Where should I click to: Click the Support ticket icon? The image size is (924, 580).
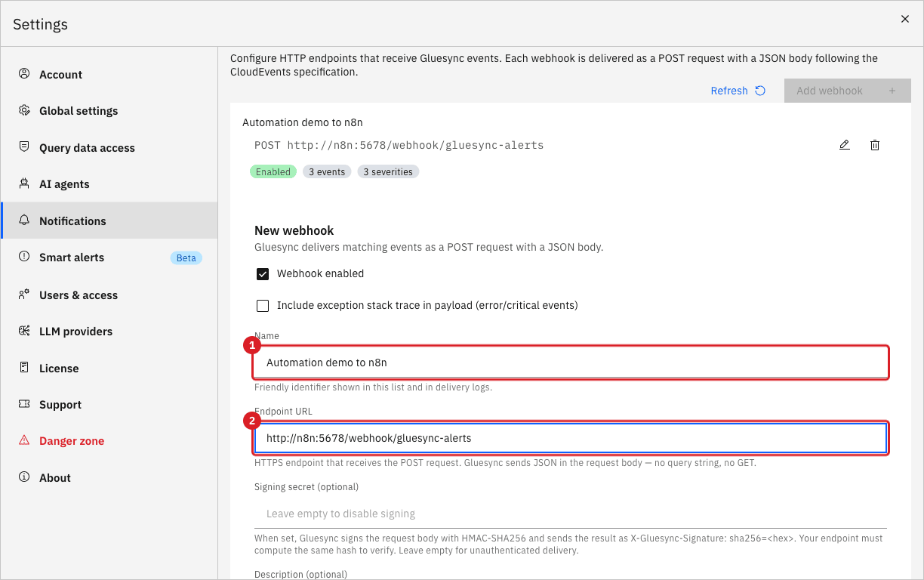(x=24, y=404)
